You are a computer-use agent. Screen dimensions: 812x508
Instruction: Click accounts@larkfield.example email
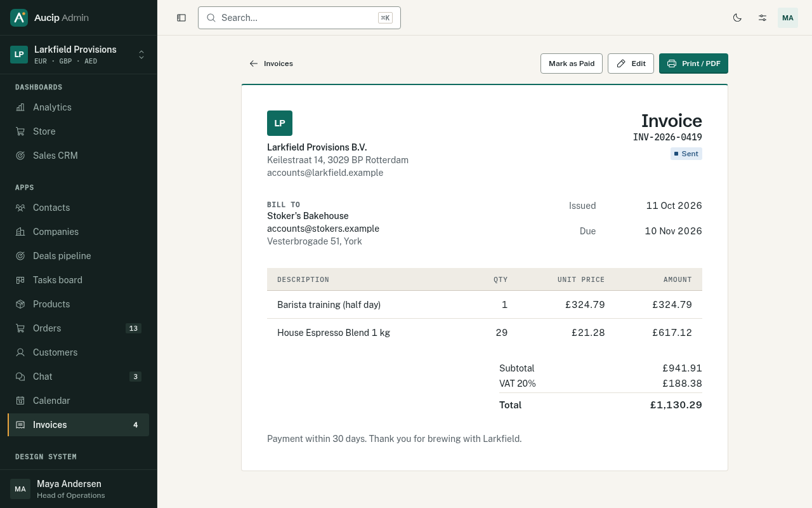point(325,173)
